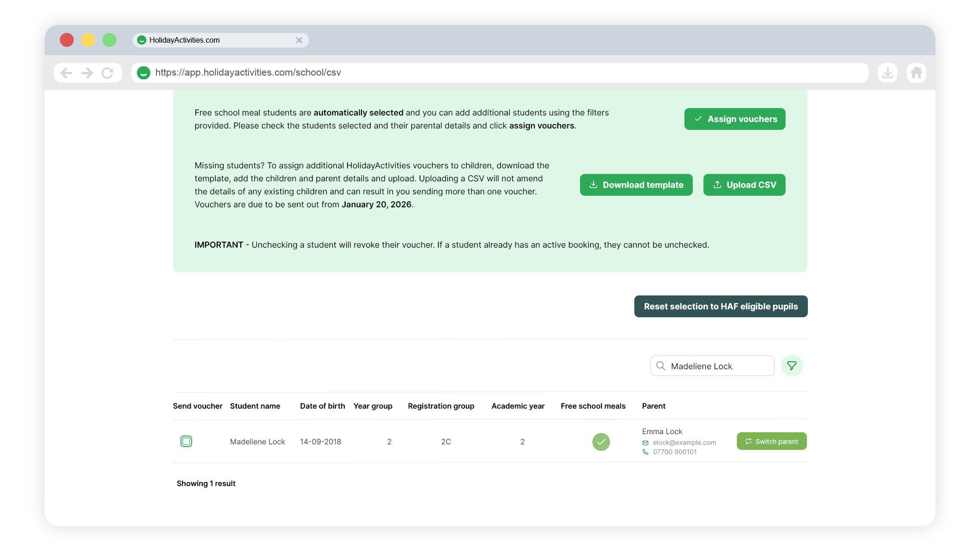Click the search magnifier icon
The width and height of the screenshot is (980, 551).
click(661, 366)
